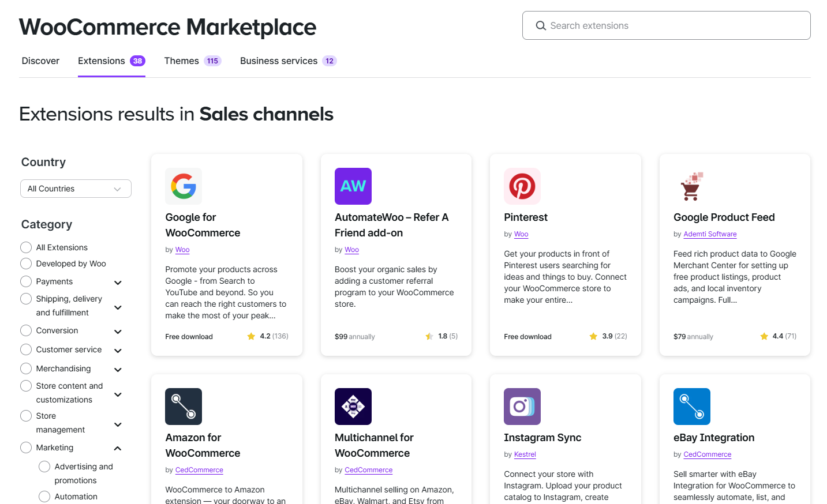Select the All Extensions radio button
The width and height of the screenshot is (827, 504).
(26, 247)
